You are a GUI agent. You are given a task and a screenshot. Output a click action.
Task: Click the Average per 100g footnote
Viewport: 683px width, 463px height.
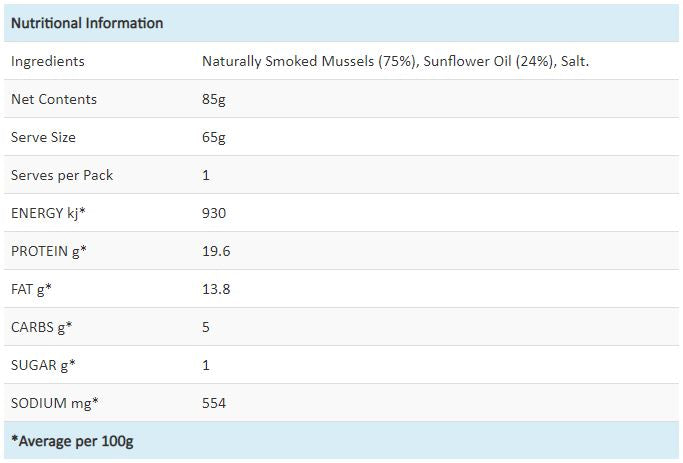point(72,441)
